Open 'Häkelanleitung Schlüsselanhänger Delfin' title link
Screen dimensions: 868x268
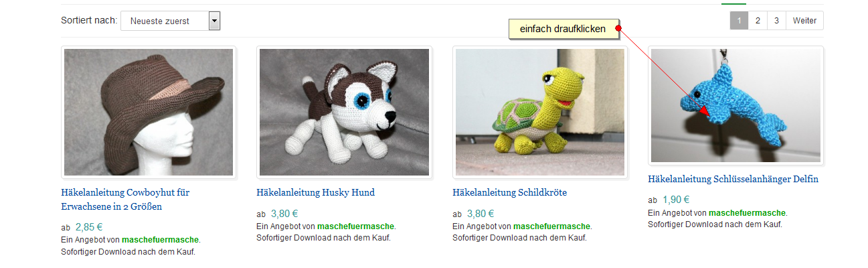point(733,180)
